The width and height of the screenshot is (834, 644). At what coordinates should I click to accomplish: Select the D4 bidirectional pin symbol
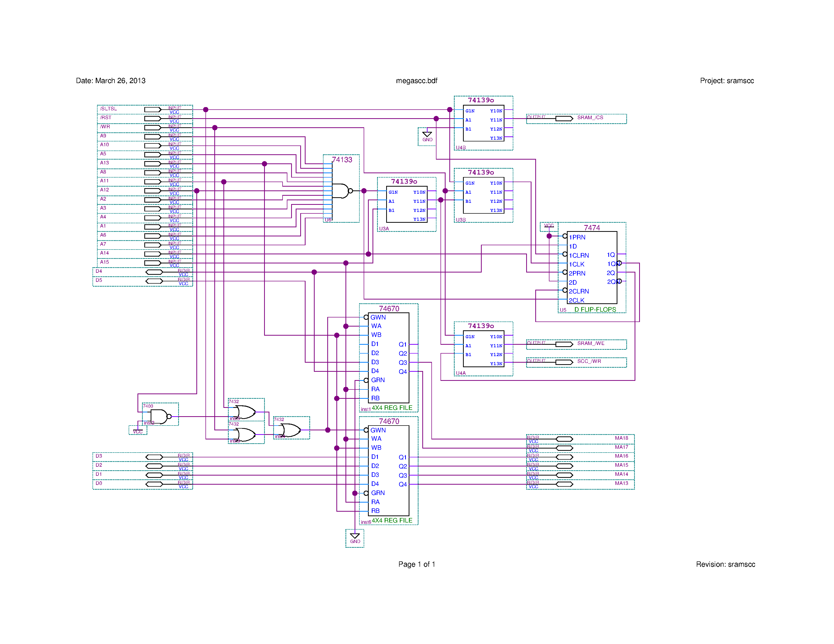154,272
